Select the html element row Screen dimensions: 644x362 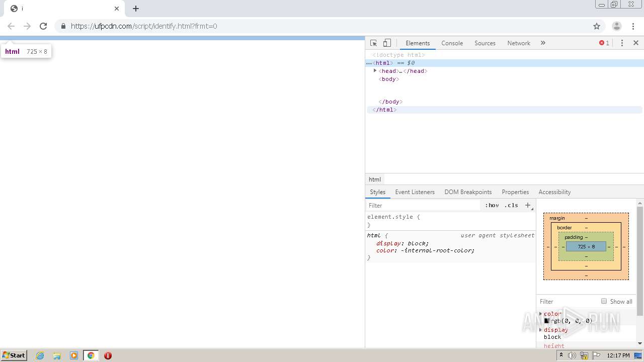[x=505, y=63]
